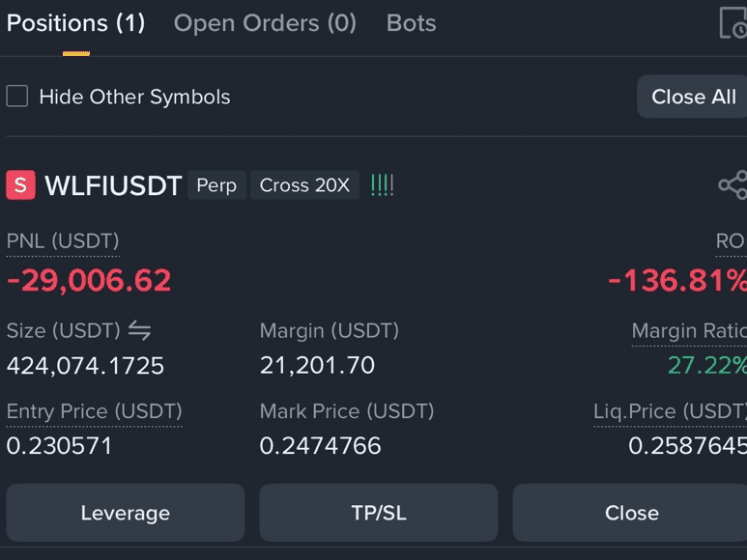The width and height of the screenshot is (747, 560).
Task: Tap the Perp contract tag
Action: click(x=216, y=185)
